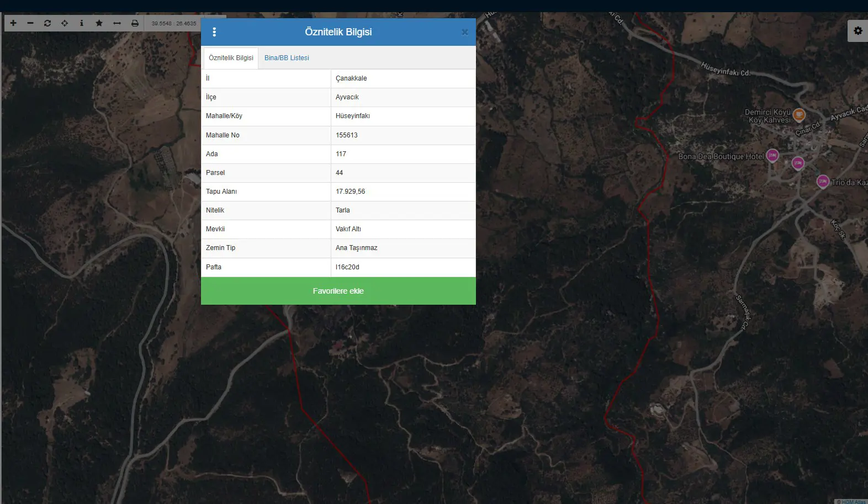Select the Mevkii value Vakıf Altı
Screen dimensions: 868x504
(x=403, y=229)
